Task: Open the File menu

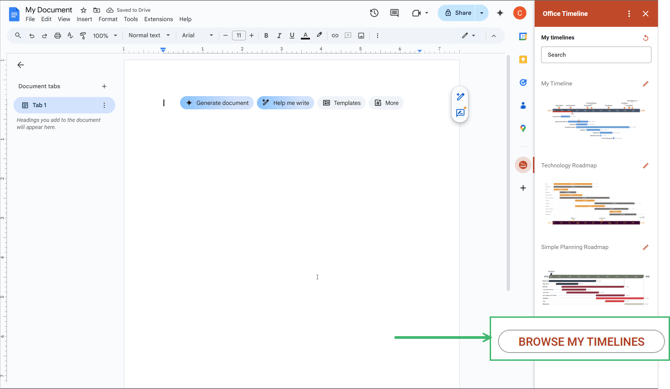Action: [30, 19]
